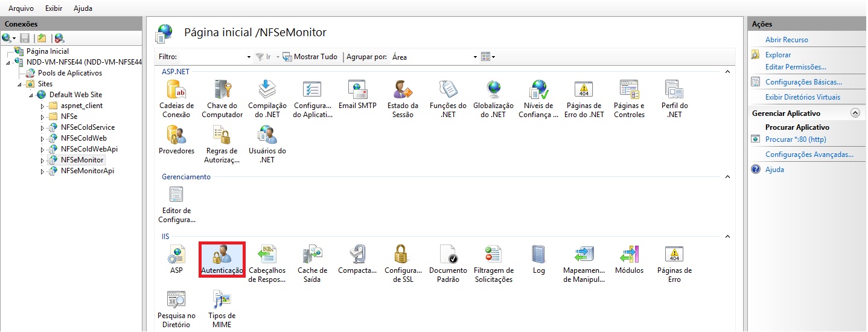Image resolution: width=868 pixels, height=332 pixels.
Task: Open the Ajuda menu
Action: [83, 8]
